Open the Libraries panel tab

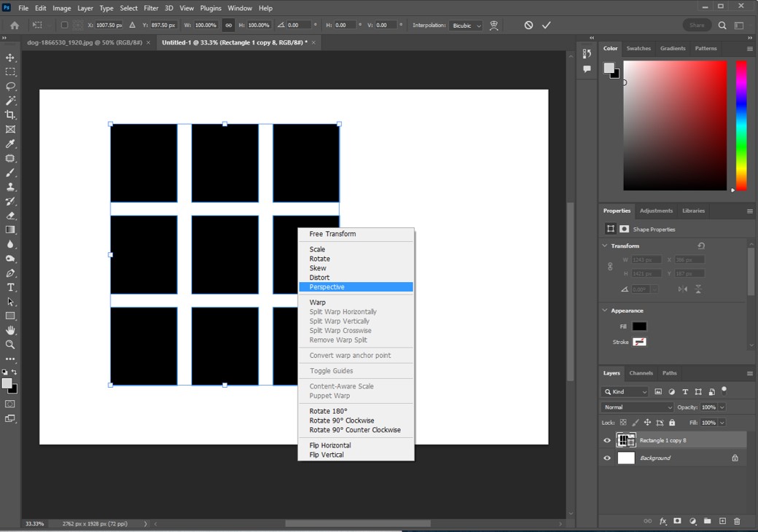[693, 211]
